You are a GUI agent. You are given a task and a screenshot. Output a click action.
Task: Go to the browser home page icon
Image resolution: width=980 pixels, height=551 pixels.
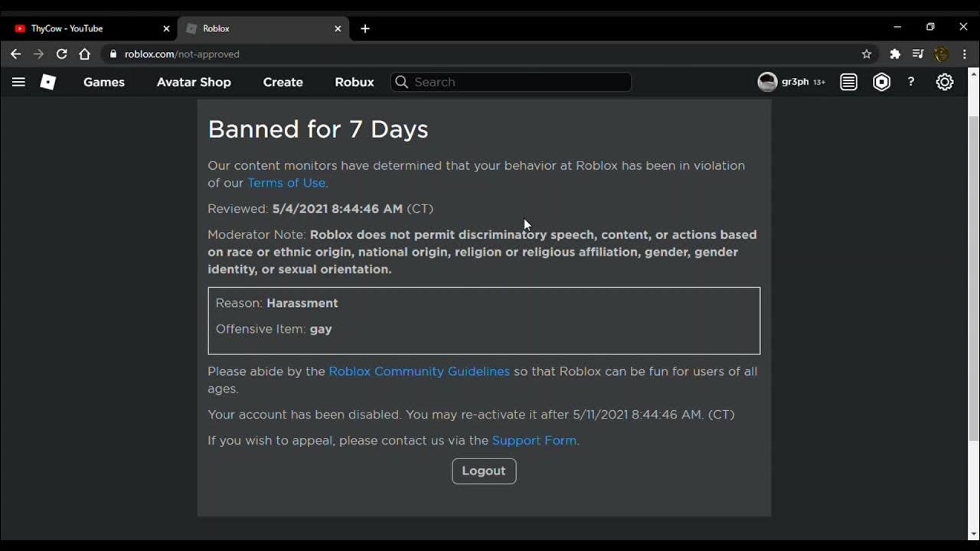click(84, 54)
